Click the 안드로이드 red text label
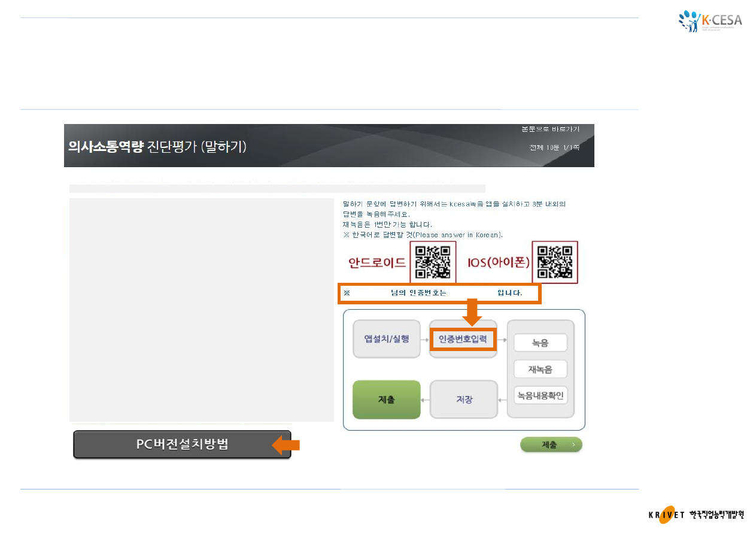The width and height of the screenshot is (756, 535). (x=377, y=262)
